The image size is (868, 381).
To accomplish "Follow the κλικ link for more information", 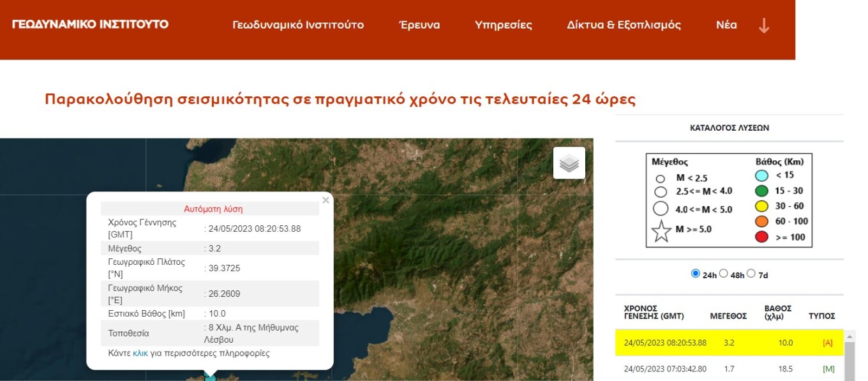I will pyautogui.click(x=140, y=353).
